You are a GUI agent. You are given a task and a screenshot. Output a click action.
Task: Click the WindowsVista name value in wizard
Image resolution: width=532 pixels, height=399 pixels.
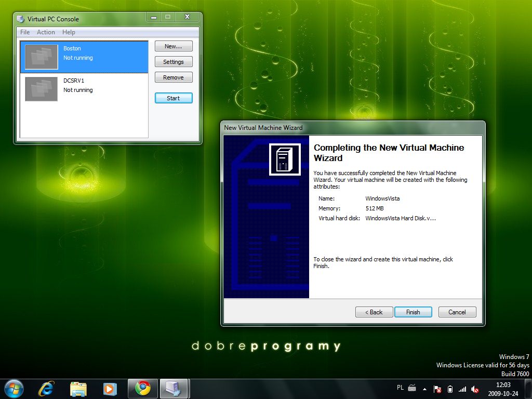(382, 198)
